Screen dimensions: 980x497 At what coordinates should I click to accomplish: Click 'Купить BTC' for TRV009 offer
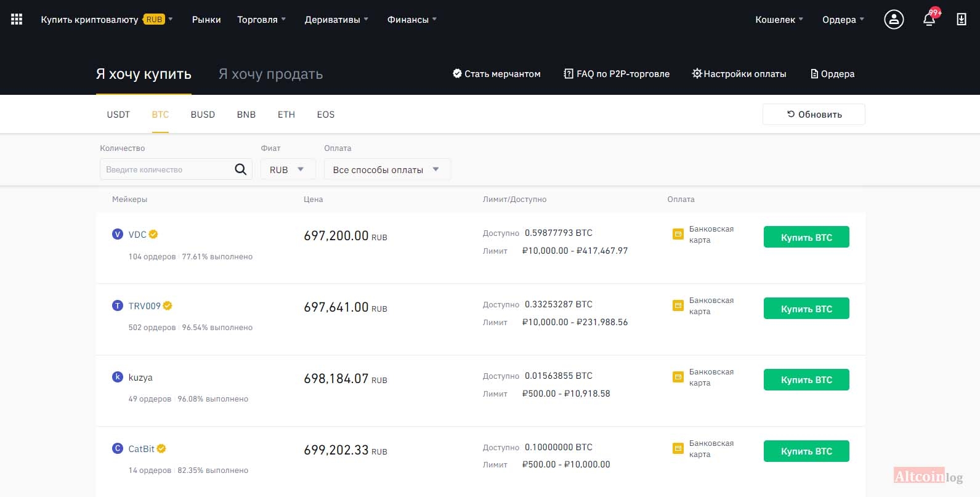(806, 309)
